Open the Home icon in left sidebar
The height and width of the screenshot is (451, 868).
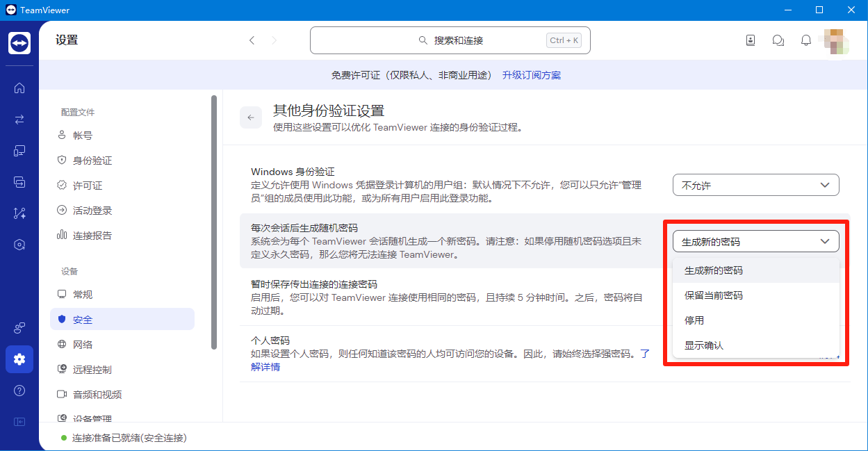(19, 88)
